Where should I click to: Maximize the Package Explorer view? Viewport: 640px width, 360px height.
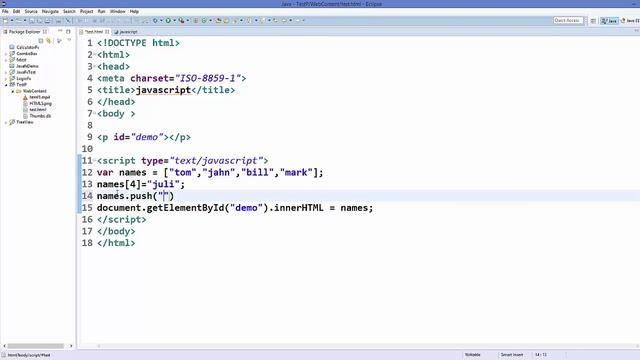(x=68, y=31)
